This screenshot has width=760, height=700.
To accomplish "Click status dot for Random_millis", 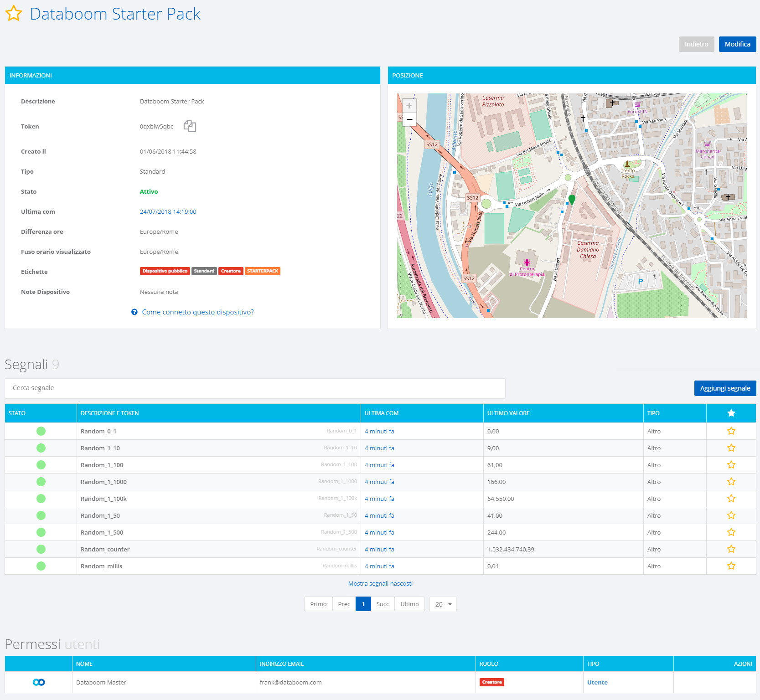I will point(41,566).
